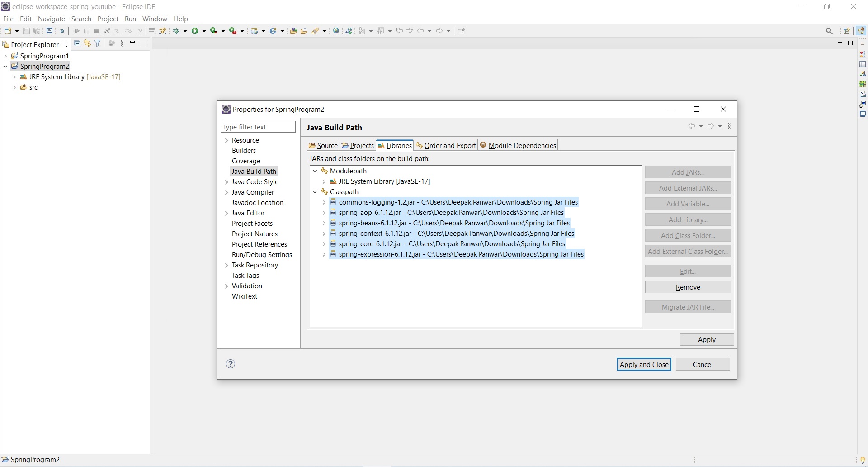
Task: Open the Coverage dropdown arrow
Action: 223,31
